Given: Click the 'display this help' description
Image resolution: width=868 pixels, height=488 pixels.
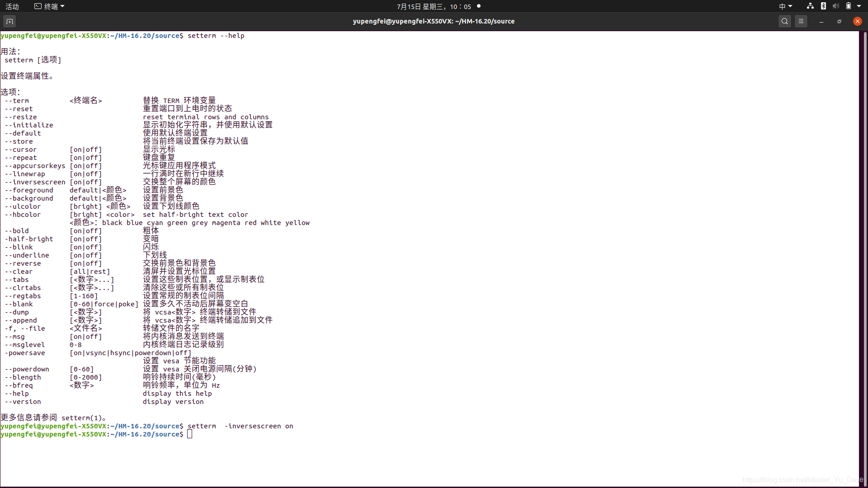Looking at the screenshot, I should click(177, 394).
